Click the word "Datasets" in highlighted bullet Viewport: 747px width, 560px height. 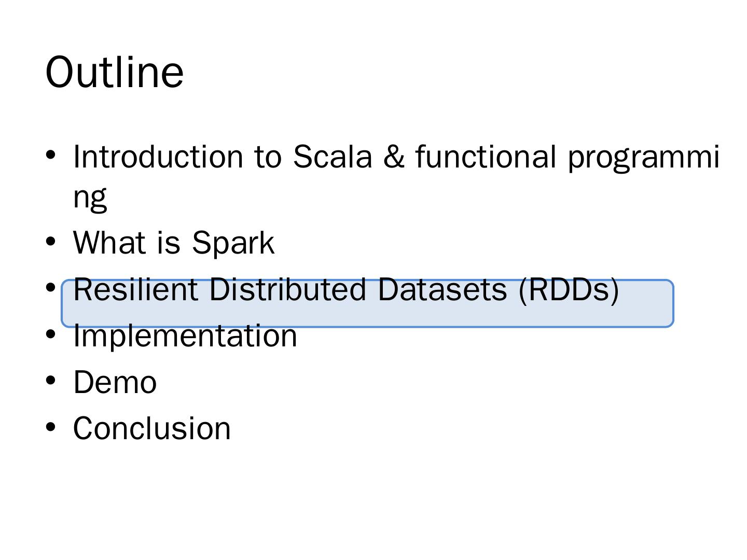point(442,289)
